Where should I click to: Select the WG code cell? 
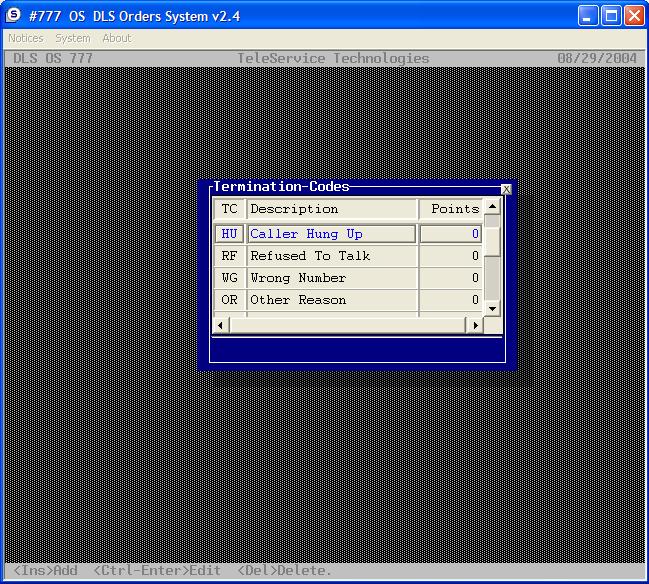click(229, 278)
